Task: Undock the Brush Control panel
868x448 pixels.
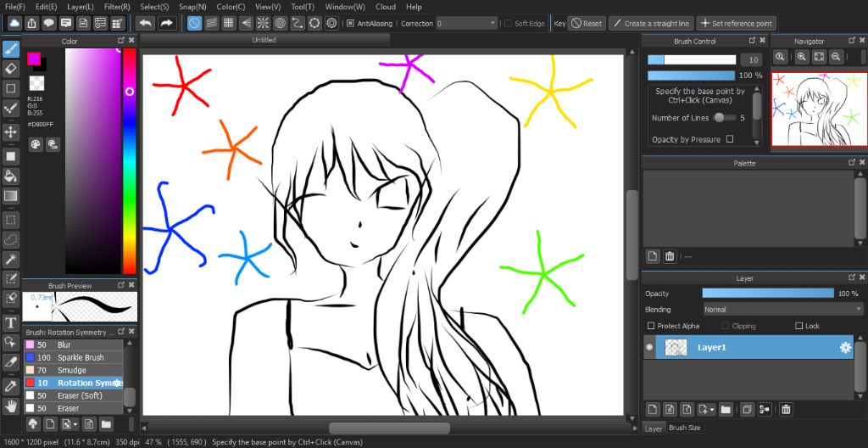Action: point(752,41)
